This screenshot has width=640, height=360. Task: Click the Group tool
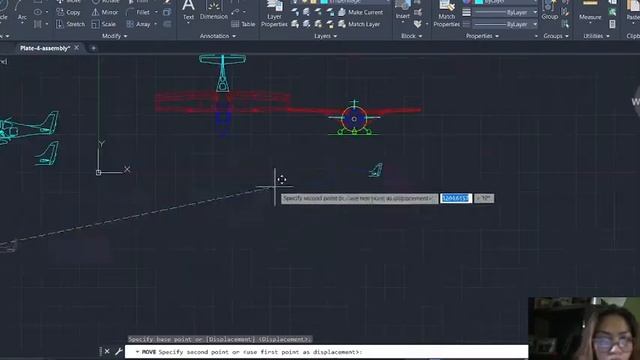coord(550,10)
